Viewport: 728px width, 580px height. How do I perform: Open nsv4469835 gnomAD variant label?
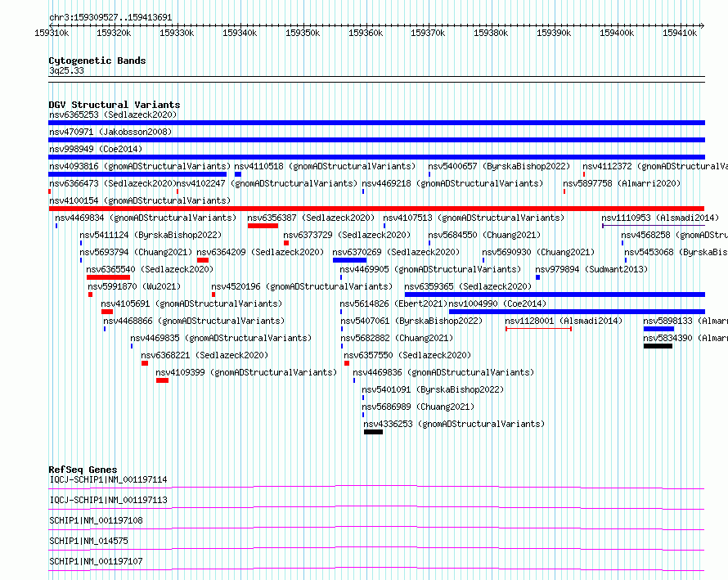[x=221, y=338]
